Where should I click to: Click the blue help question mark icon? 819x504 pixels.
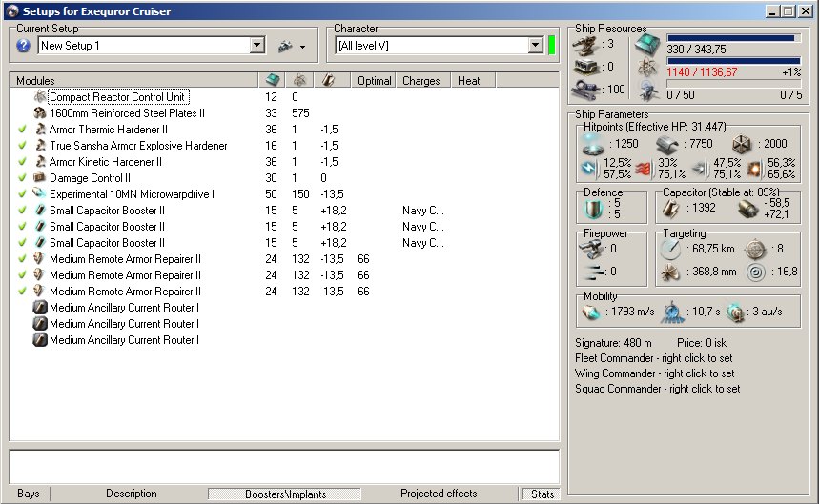click(24, 46)
